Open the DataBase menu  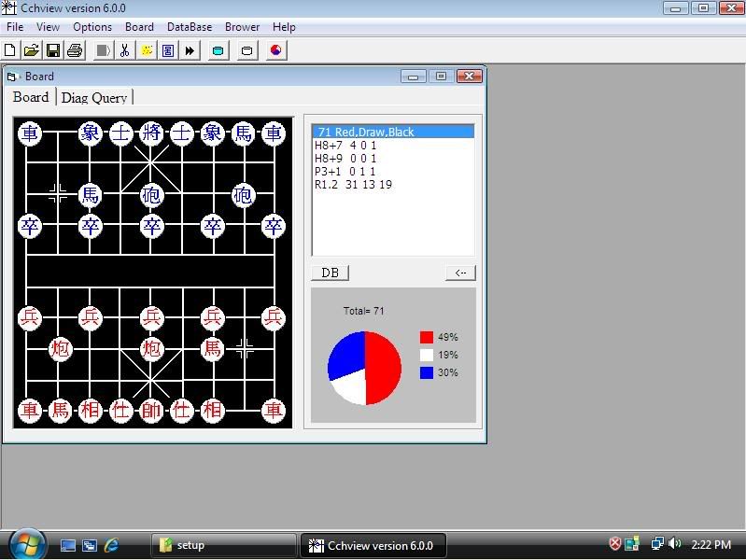pyautogui.click(x=190, y=27)
